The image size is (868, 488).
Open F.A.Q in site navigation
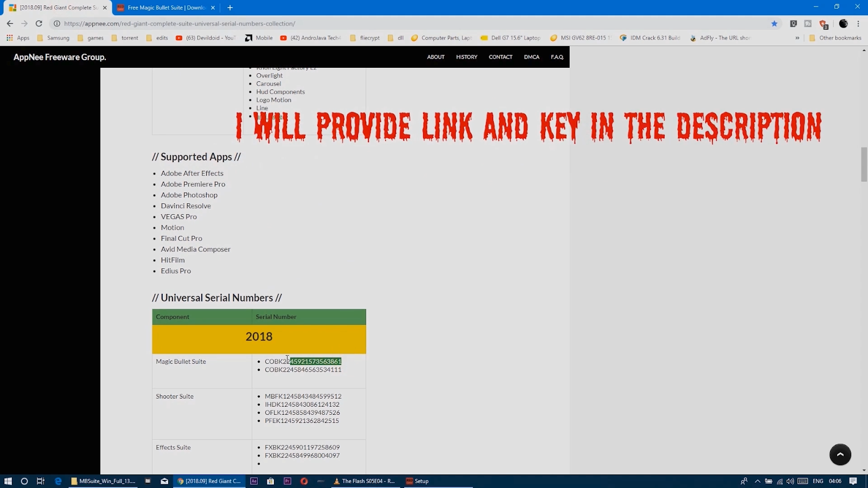coord(557,57)
